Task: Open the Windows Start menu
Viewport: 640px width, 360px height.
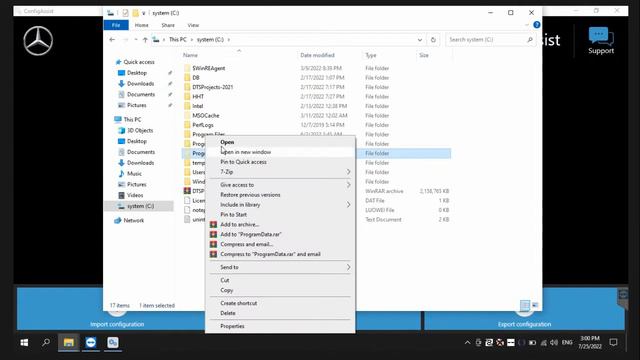Action: [x=24, y=342]
